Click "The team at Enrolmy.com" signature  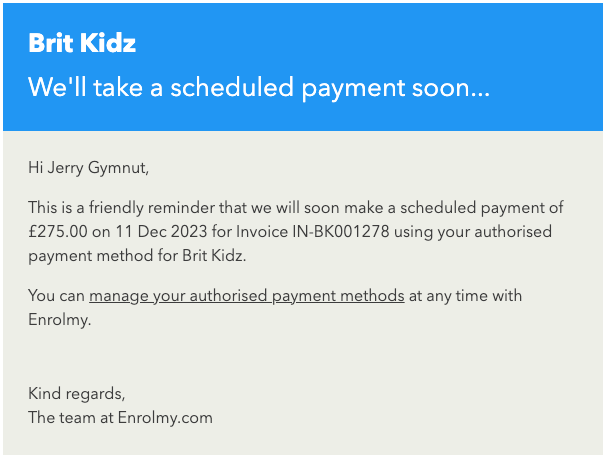(x=120, y=418)
